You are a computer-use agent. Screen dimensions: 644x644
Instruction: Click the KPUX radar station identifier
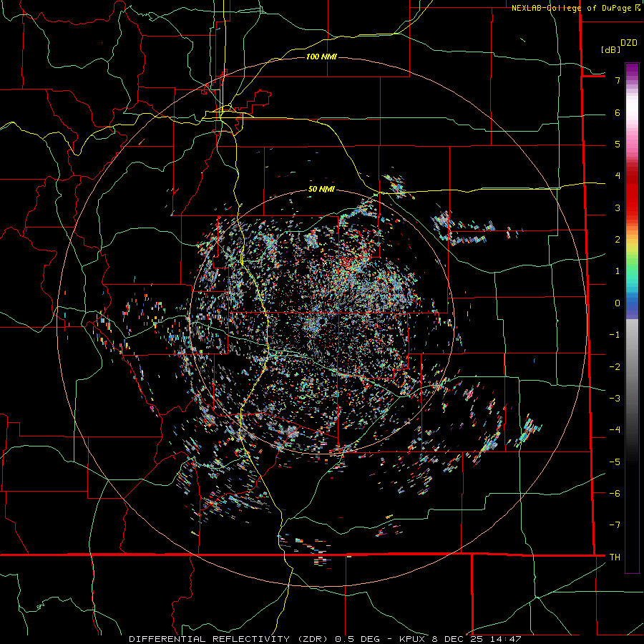pyautogui.click(x=413, y=639)
